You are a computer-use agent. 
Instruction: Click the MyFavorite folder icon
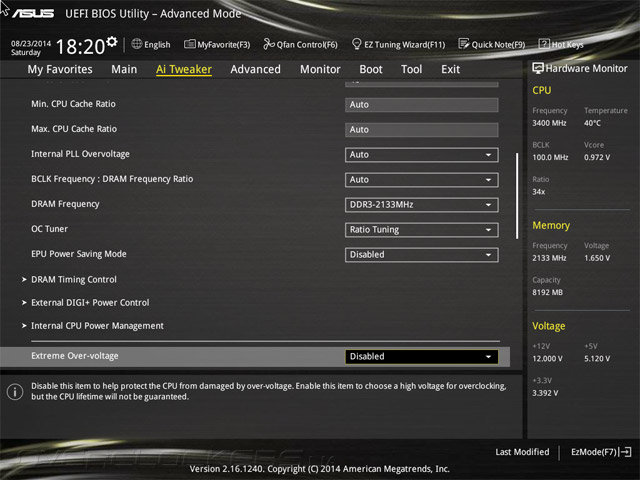189,44
